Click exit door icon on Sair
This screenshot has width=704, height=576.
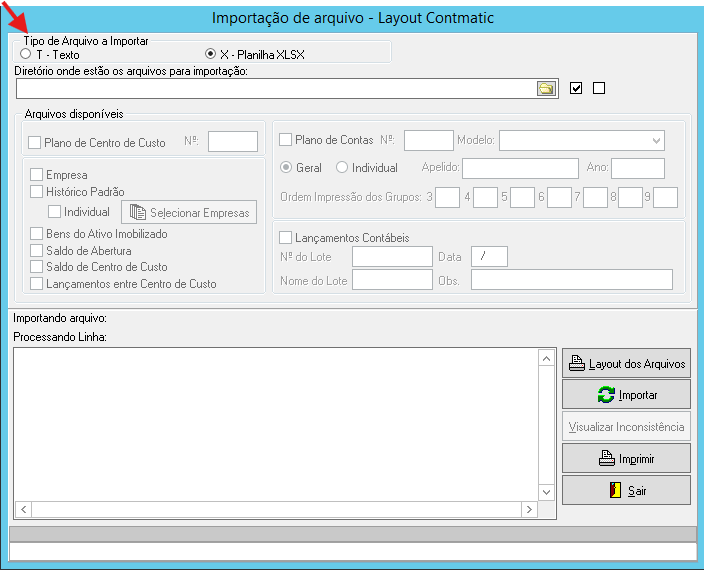click(615, 490)
